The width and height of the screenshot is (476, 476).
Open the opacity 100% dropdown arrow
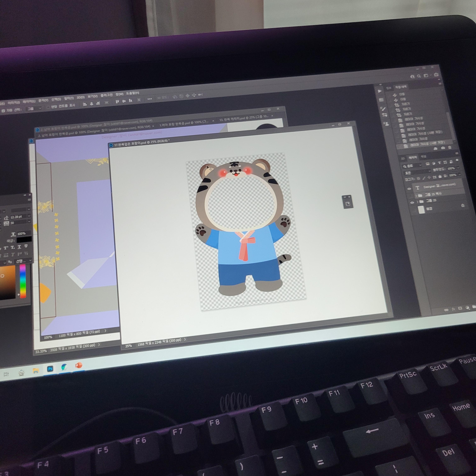[x=458, y=168]
